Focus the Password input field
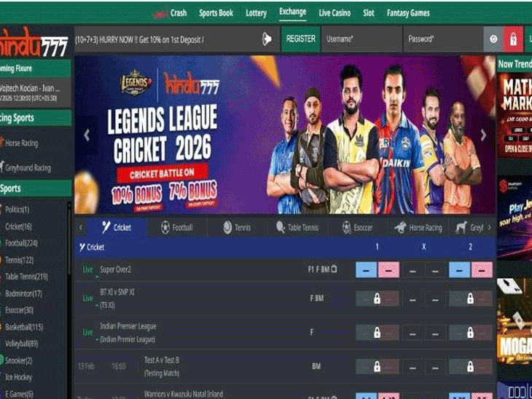 pyautogui.click(x=443, y=39)
